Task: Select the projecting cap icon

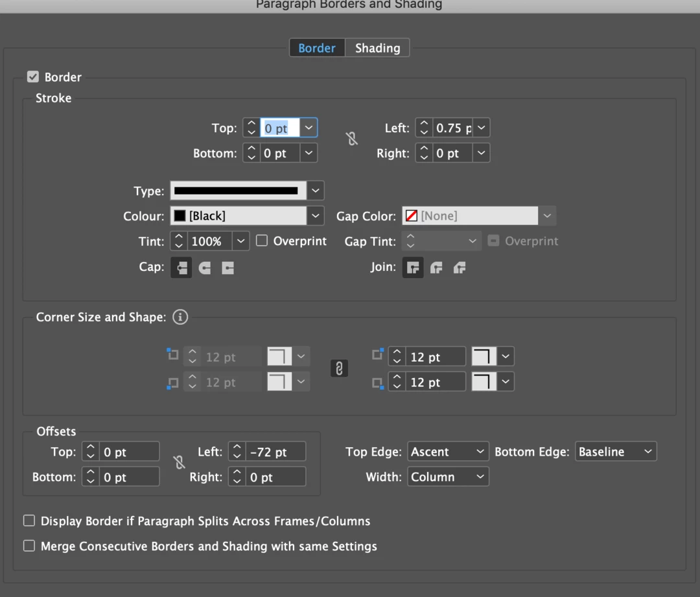Action: 227,268
